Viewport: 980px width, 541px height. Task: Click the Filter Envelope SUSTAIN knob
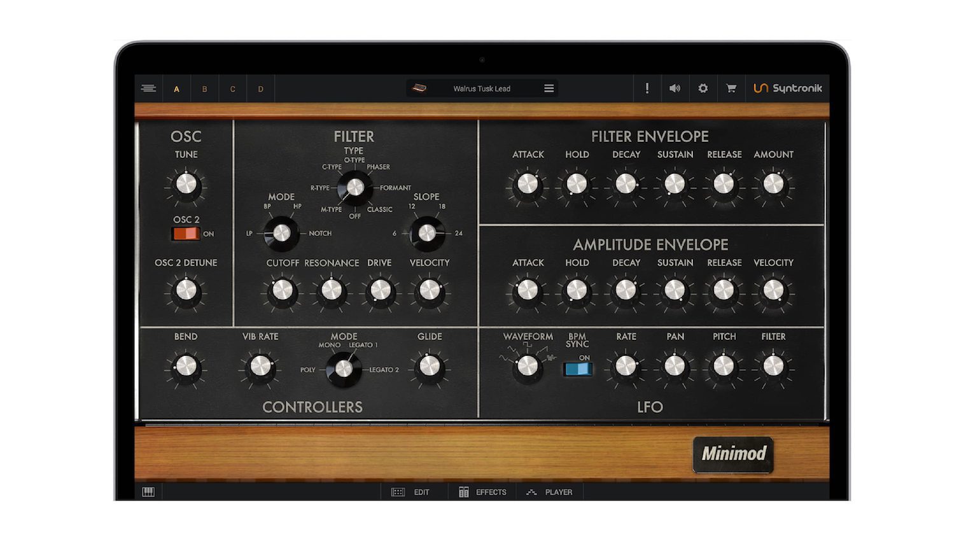pos(675,184)
